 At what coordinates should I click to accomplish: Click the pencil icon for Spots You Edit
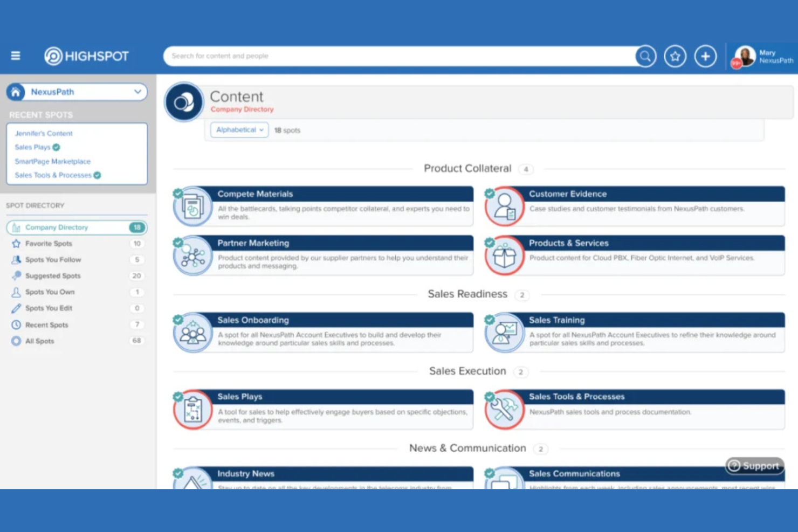tap(16, 308)
